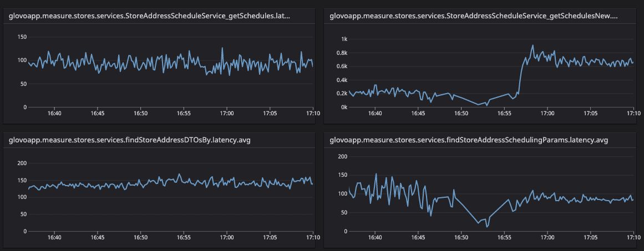Open the findStoreAddressDTOsBy.latency.avg panel title
The height and width of the screenshot is (251, 644).
pyautogui.click(x=129, y=140)
